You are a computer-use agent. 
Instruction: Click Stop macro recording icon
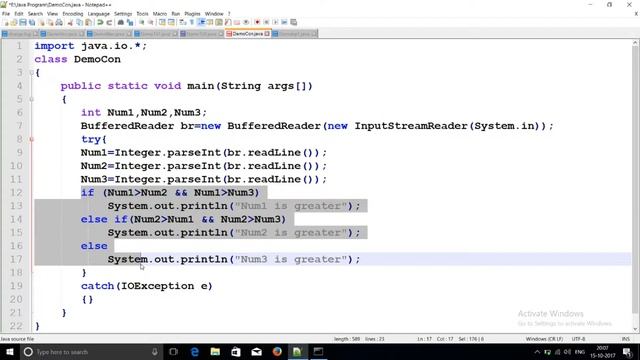pos(266,22)
